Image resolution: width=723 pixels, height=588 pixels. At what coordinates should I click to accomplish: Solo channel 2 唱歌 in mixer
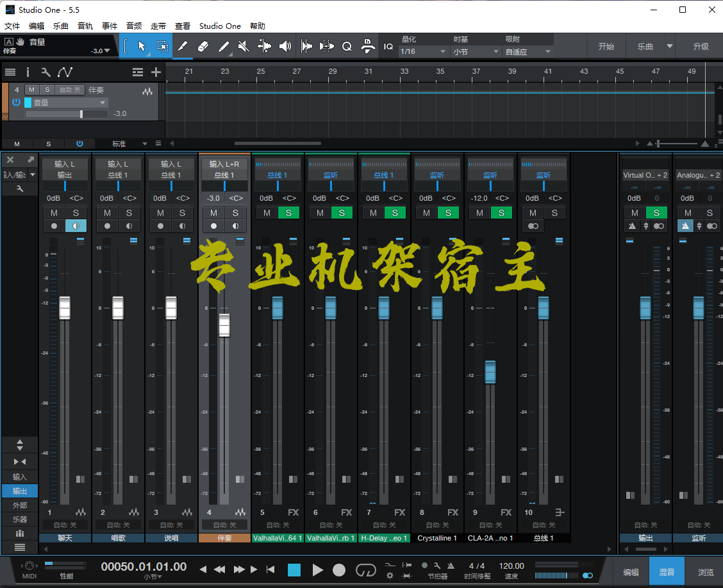coord(129,213)
